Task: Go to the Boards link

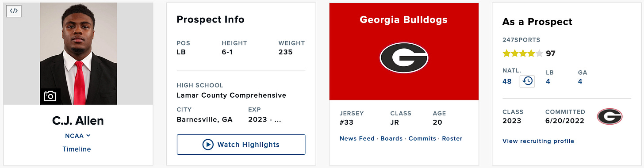Action: tap(391, 138)
